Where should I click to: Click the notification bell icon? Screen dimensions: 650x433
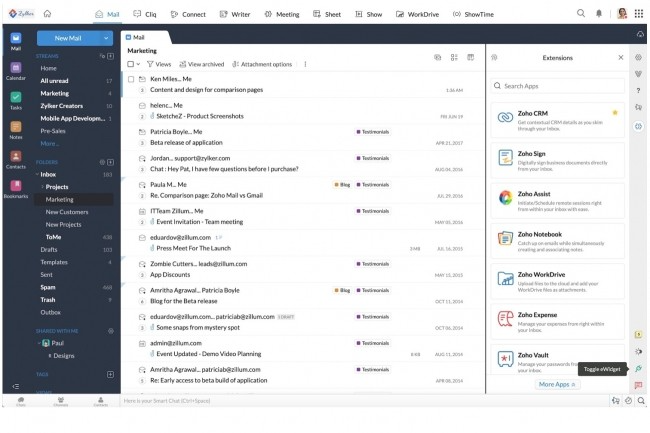599,14
